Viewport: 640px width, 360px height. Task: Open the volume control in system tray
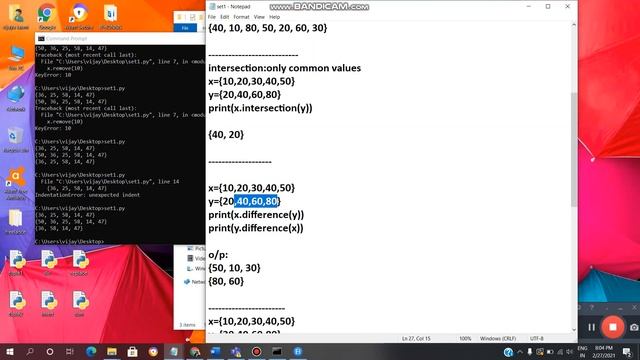pyautogui.click(x=569, y=351)
